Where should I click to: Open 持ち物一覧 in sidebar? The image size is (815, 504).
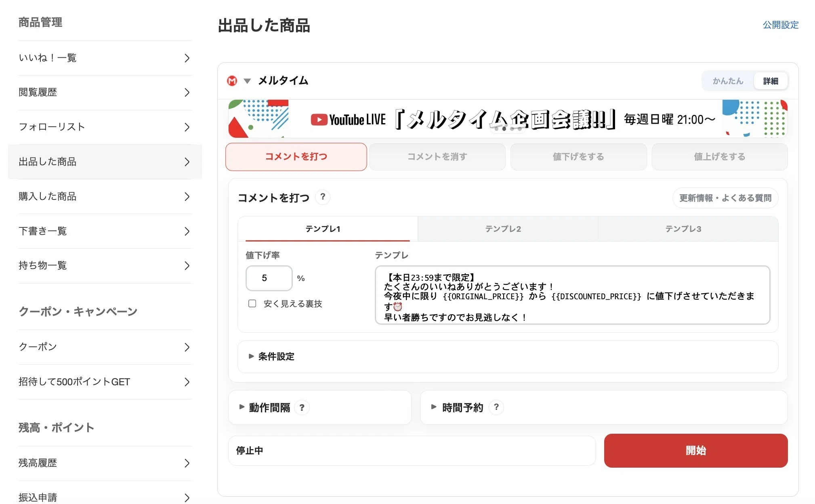(x=105, y=266)
